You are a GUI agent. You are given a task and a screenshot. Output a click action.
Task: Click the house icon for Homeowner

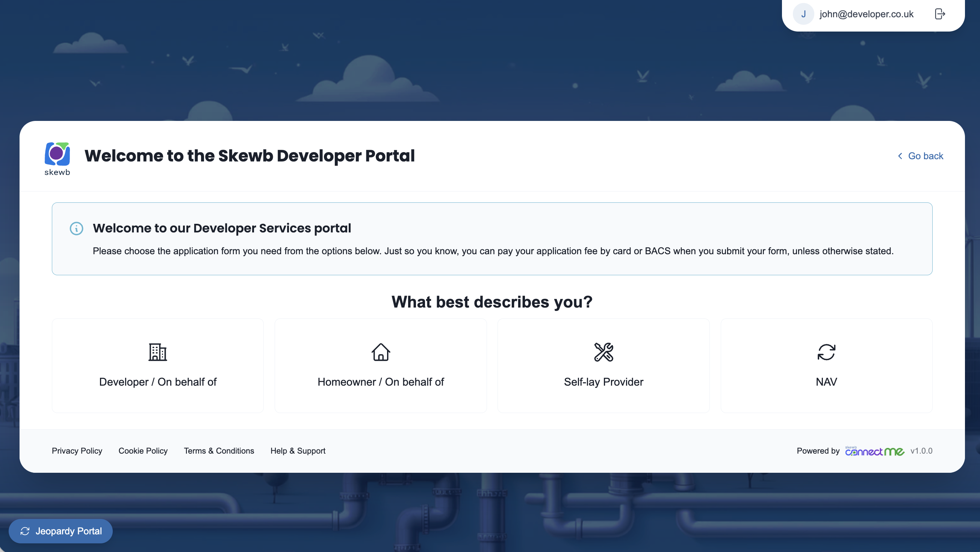tap(380, 352)
